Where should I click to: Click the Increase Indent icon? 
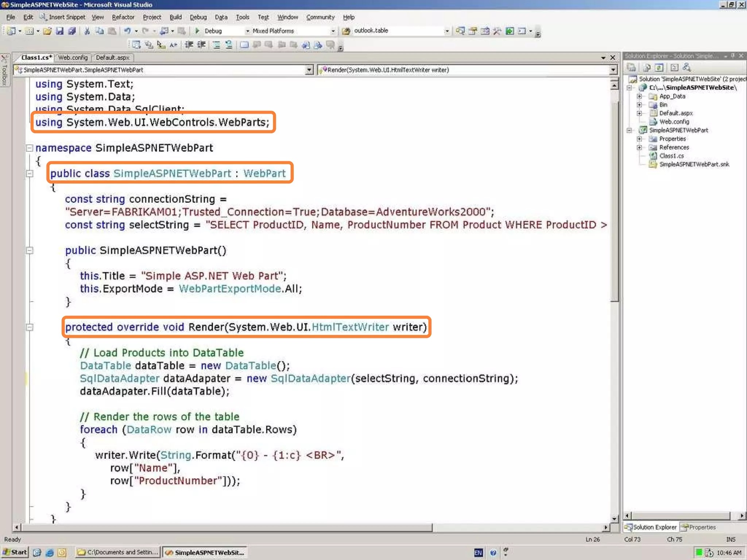[x=201, y=45]
